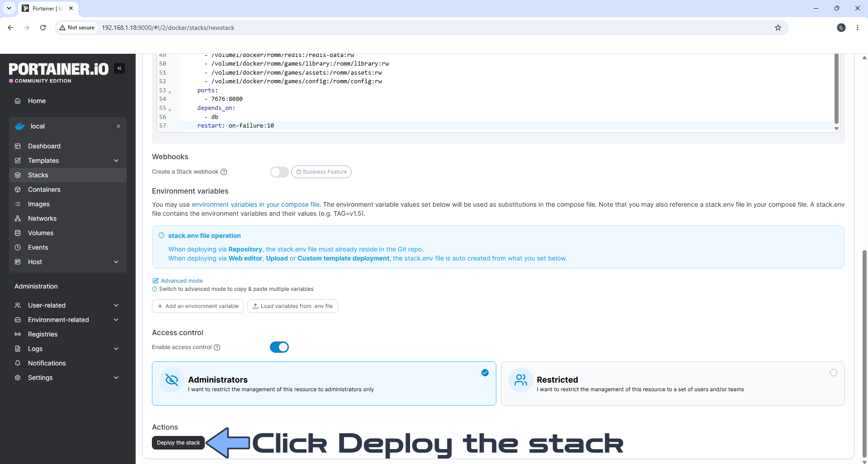
Task: Fold the ports block at line 53
Action: tap(170, 92)
